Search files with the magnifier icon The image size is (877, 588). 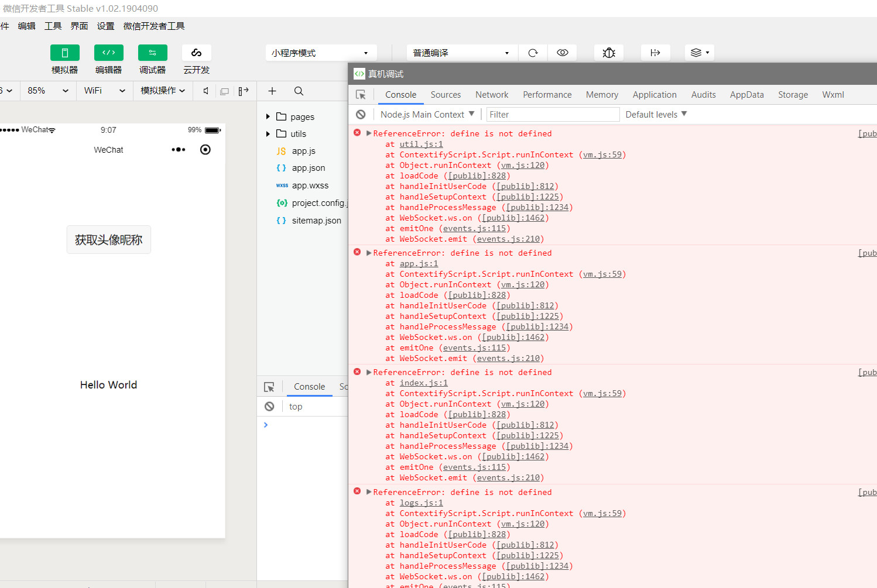pos(299,91)
